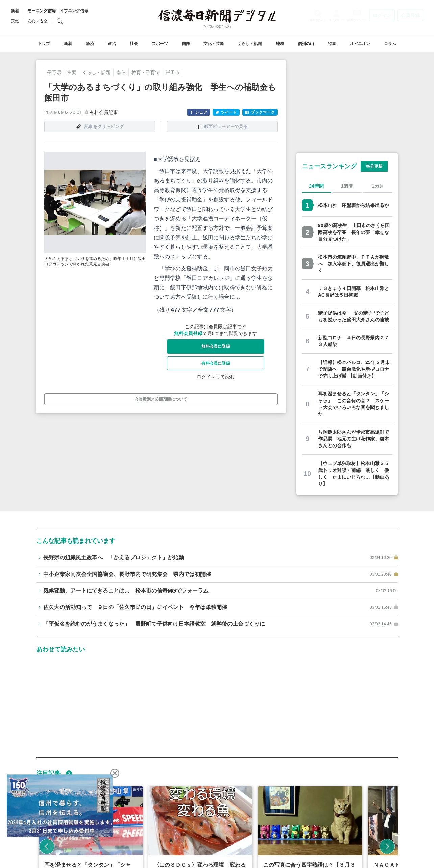
Task: Click the 信濃毎日新聞デジタル logo
Action: [x=217, y=16]
